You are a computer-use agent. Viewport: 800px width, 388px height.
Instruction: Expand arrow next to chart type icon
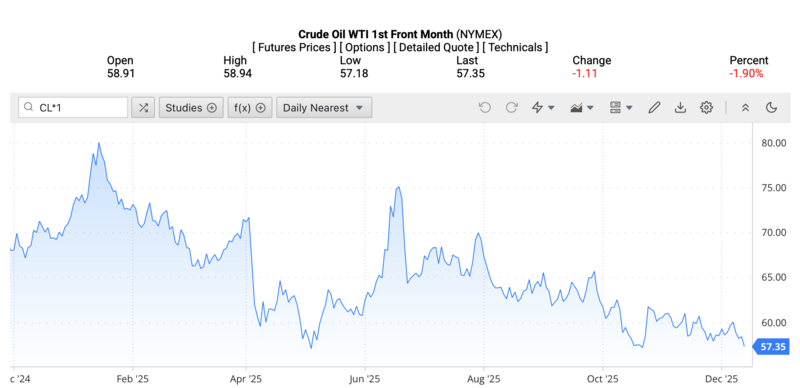590,108
